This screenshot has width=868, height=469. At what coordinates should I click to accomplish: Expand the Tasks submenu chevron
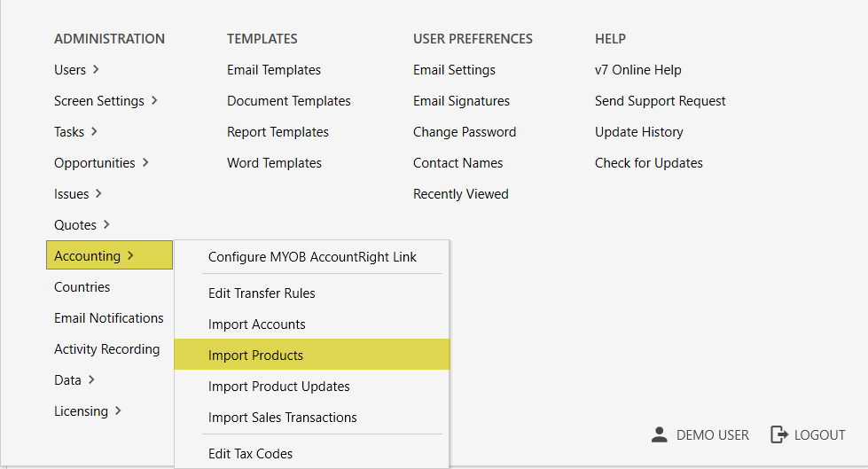point(94,131)
